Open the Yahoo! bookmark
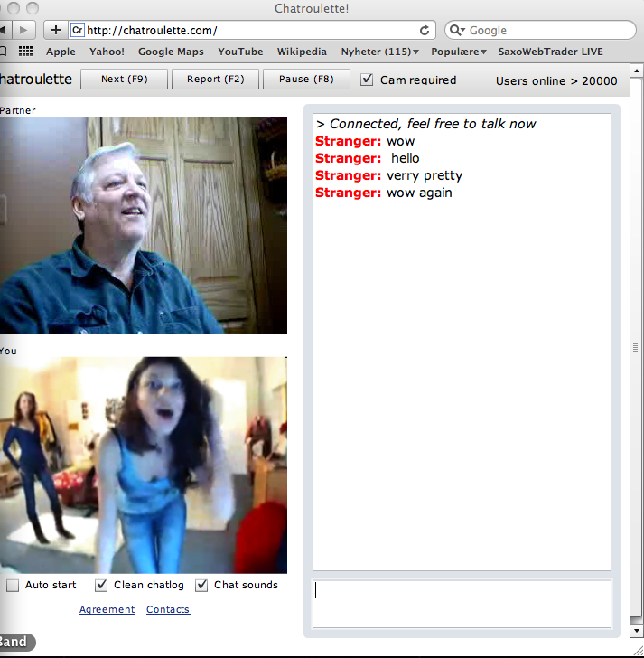The image size is (644, 658). [107, 52]
